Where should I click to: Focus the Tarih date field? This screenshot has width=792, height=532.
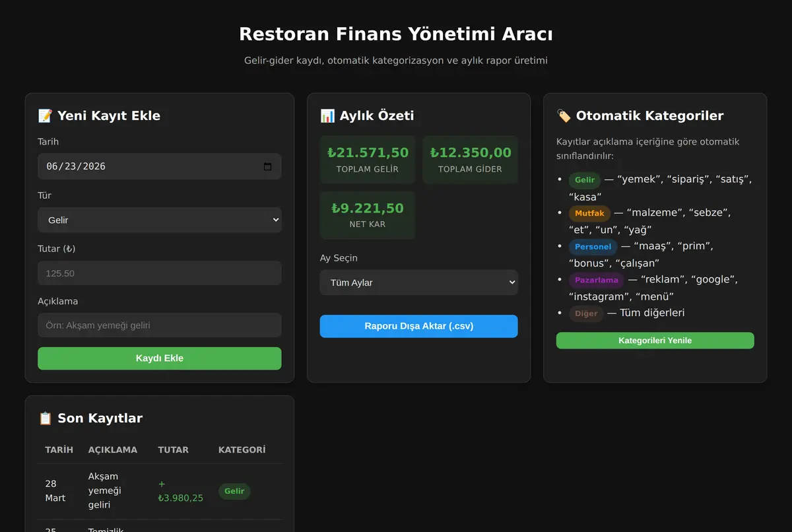(160, 166)
